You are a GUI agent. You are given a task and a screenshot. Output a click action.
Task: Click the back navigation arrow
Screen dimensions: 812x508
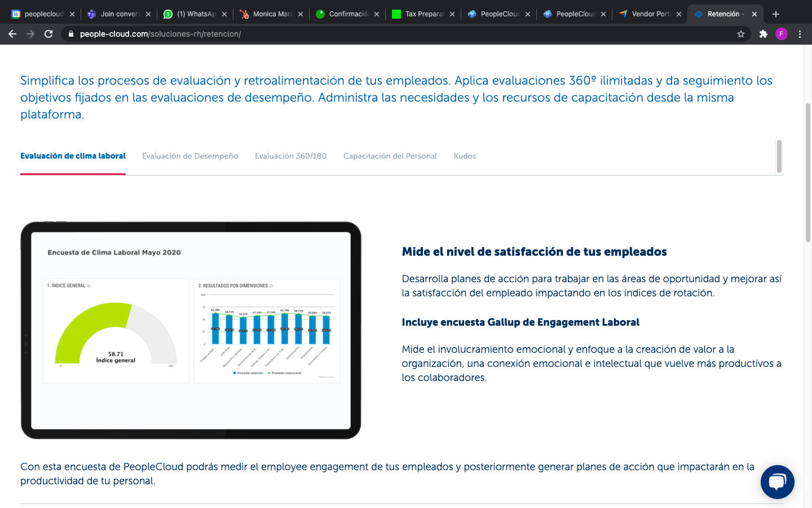(x=12, y=34)
